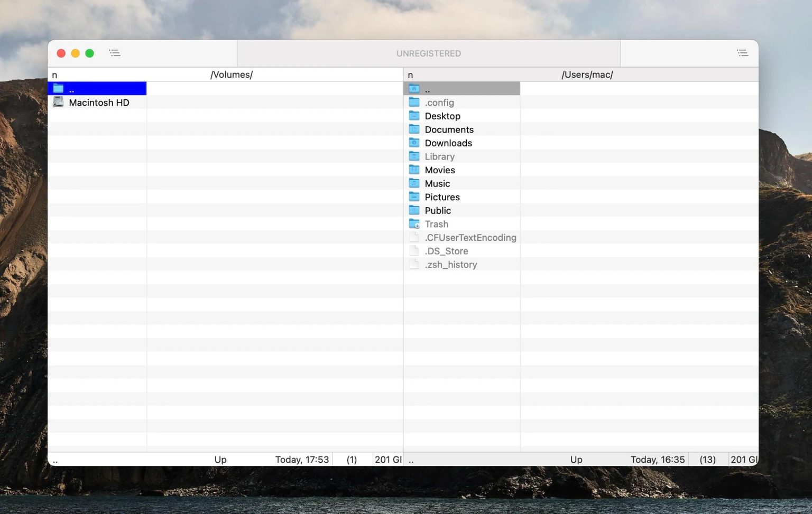This screenshot has width=812, height=514.
Task: Open the right pane menu icon
Action: click(x=743, y=53)
